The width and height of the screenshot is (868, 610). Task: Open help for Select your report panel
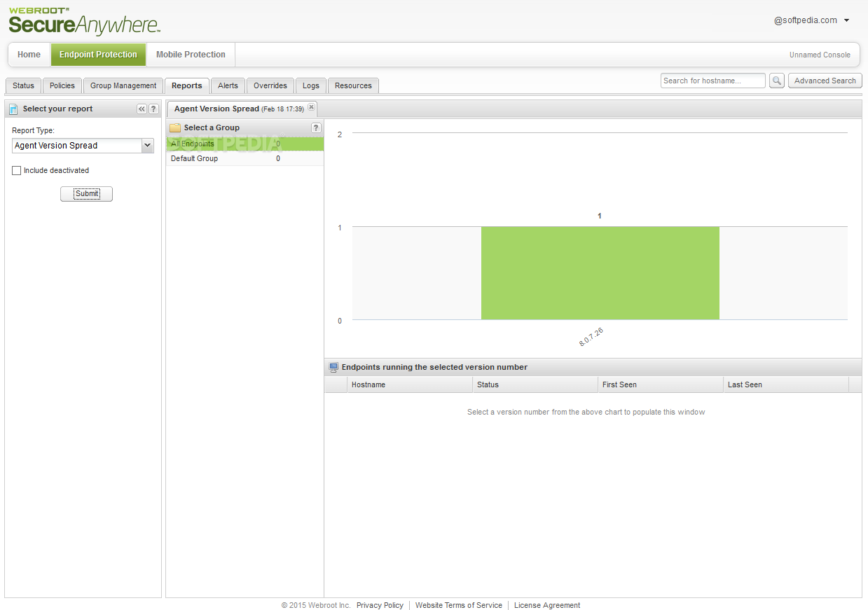pos(153,109)
